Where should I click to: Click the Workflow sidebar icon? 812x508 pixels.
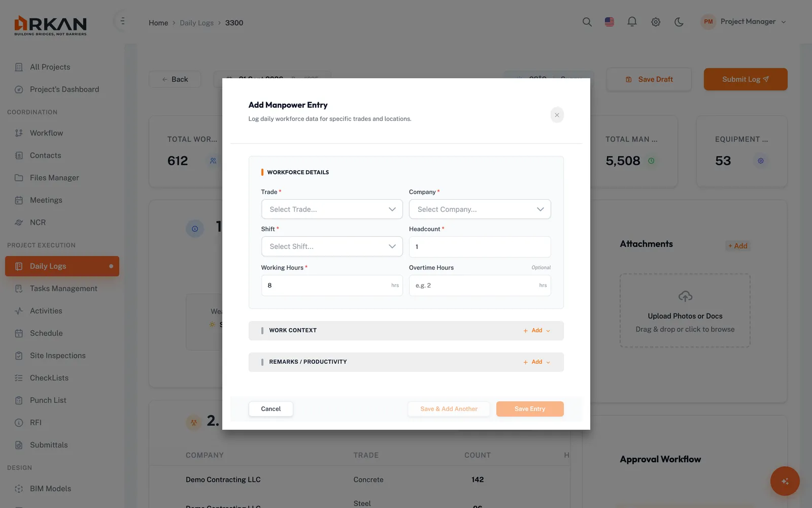click(19, 133)
